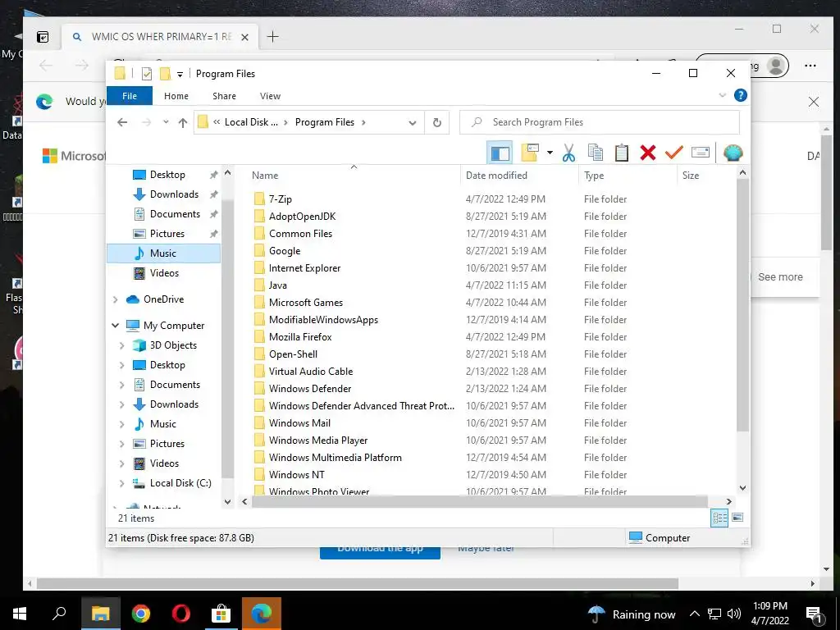This screenshot has width=840, height=630.
Task: Select the AdoptOpenJDK folder
Action: tap(302, 217)
